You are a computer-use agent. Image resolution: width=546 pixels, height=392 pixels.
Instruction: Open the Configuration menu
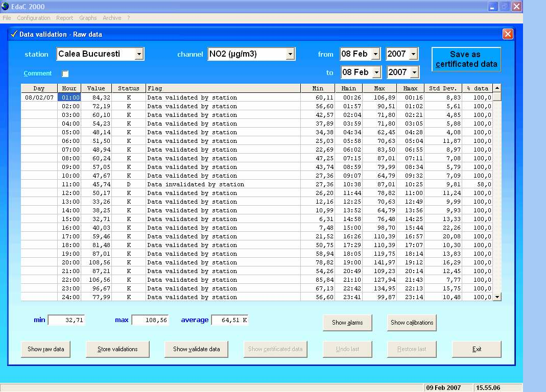(x=33, y=18)
